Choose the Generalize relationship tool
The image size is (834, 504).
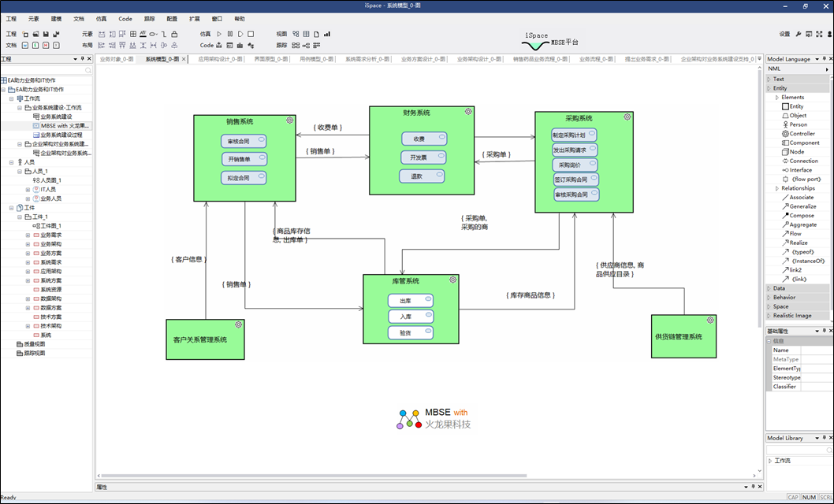(802, 206)
